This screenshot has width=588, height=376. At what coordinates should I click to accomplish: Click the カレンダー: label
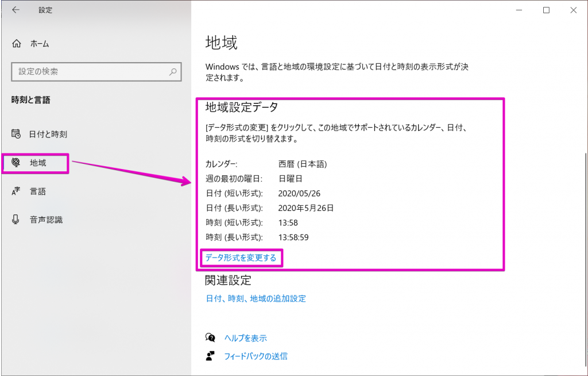pos(221,164)
